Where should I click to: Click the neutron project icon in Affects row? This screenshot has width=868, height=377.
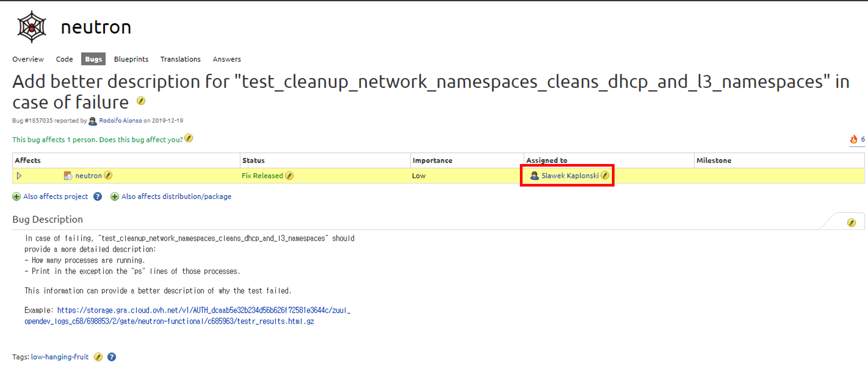(68, 176)
